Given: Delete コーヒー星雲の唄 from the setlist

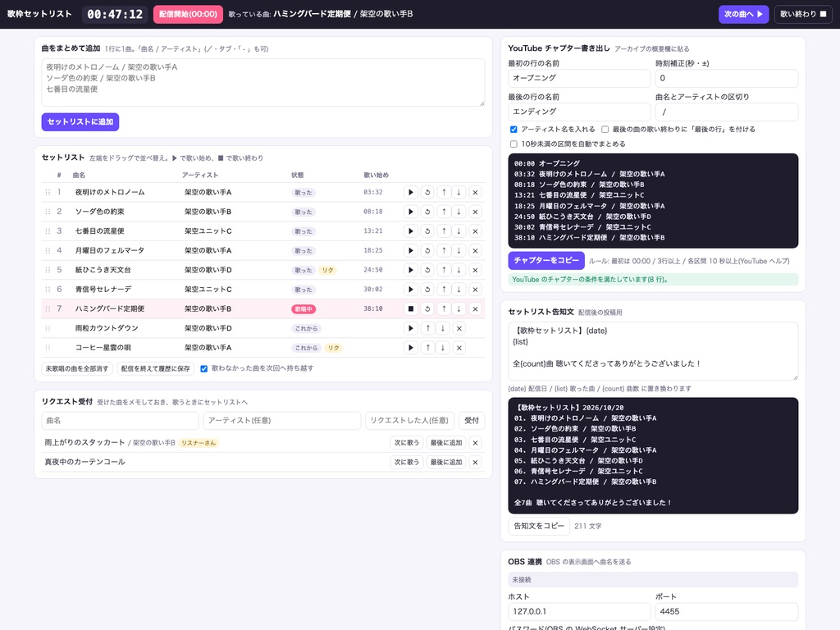Looking at the screenshot, I should pos(459,348).
